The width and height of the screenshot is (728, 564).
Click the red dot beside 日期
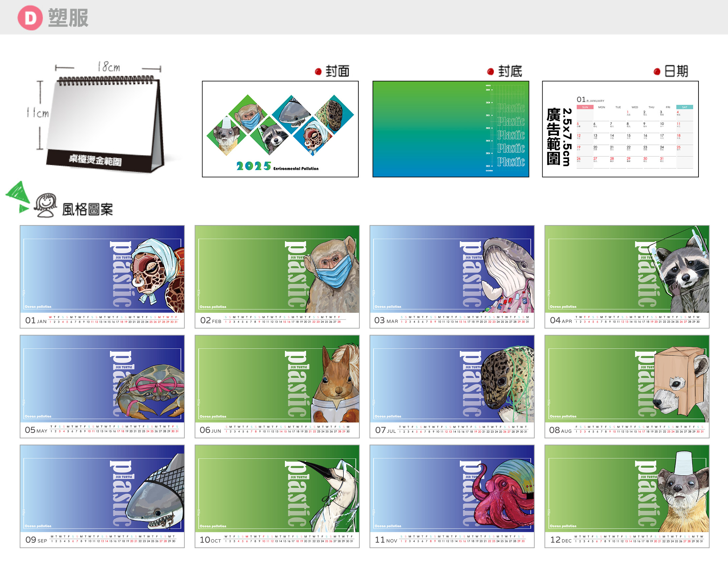(657, 72)
